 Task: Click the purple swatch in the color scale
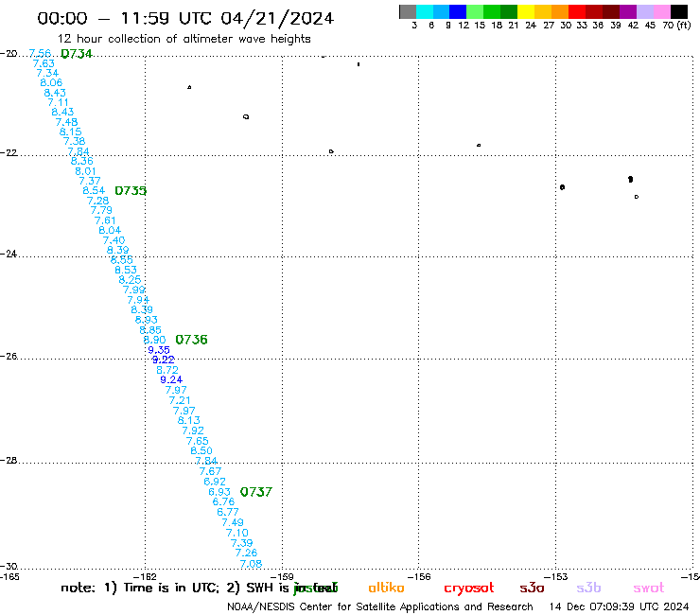[628, 11]
